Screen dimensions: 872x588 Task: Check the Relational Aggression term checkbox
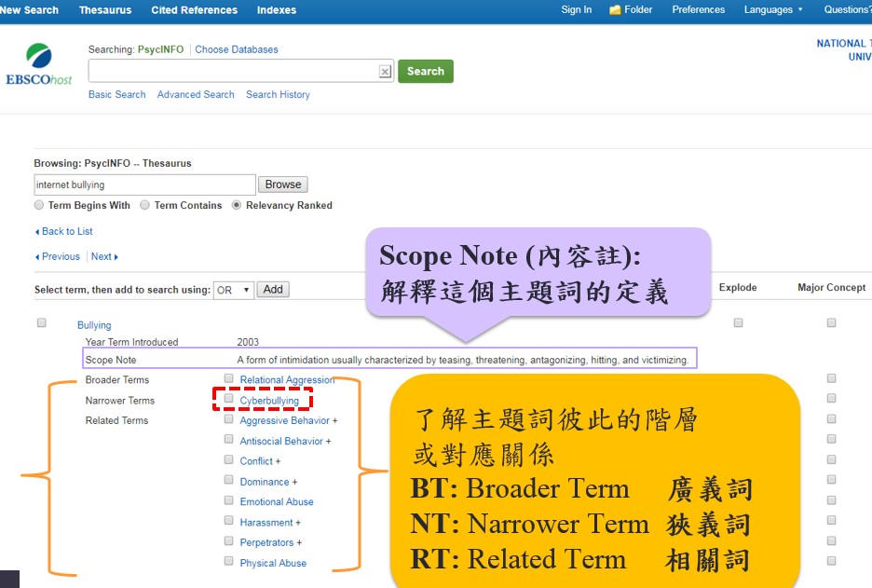coord(228,378)
